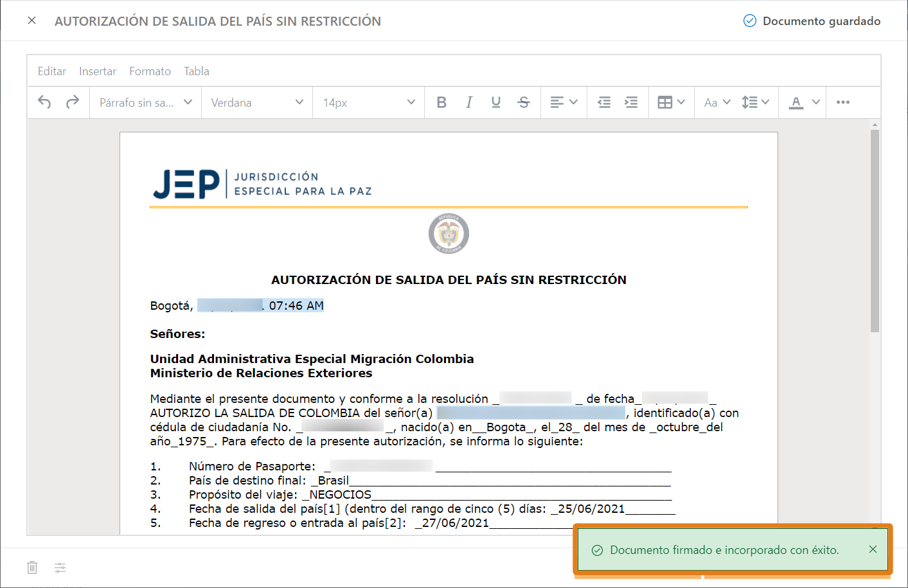The image size is (908, 588).
Task: Open the table insert dropdown
Action: pyautogui.click(x=672, y=102)
